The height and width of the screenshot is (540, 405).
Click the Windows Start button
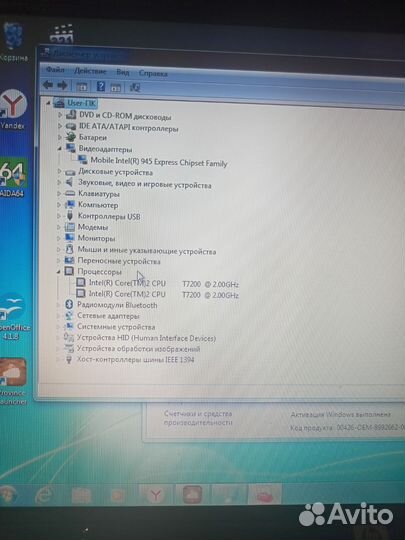coord(8,495)
